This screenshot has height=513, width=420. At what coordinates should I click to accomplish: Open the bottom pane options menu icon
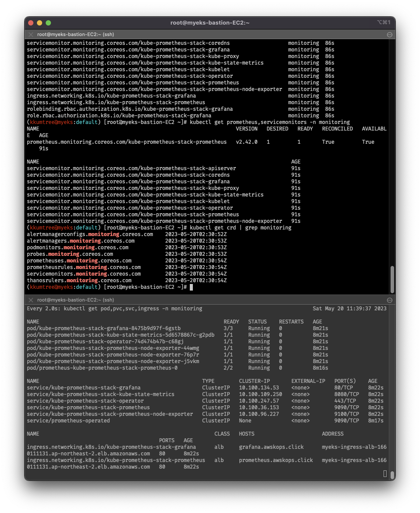390,300
